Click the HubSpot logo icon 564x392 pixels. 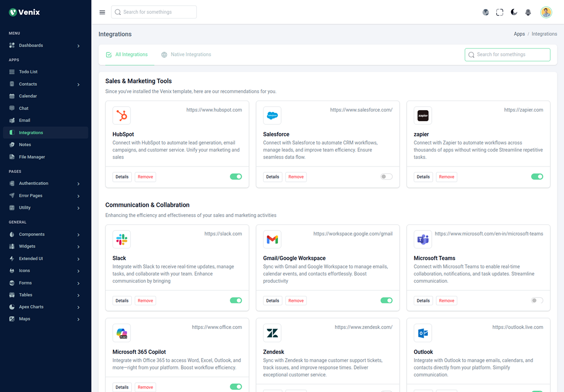point(122,116)
